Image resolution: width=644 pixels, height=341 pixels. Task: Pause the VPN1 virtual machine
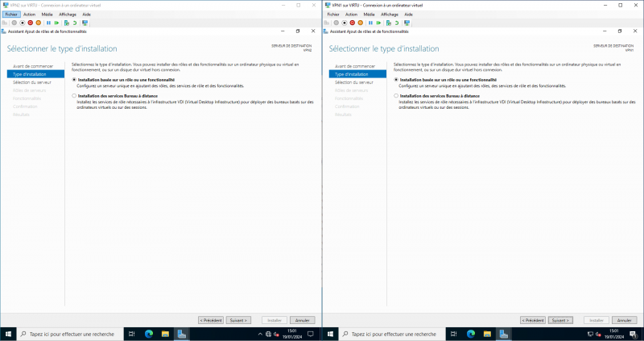371,23
